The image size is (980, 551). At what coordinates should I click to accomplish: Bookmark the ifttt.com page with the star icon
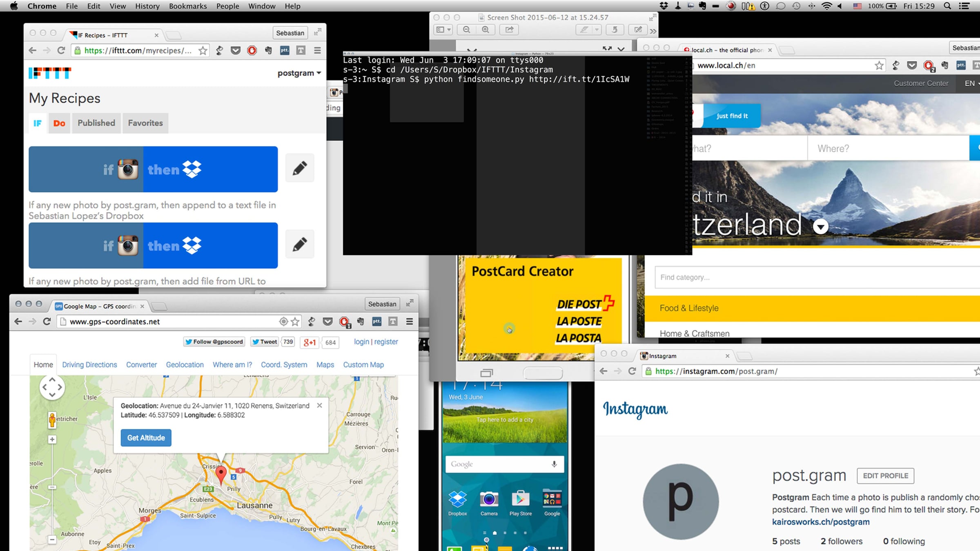203,51
